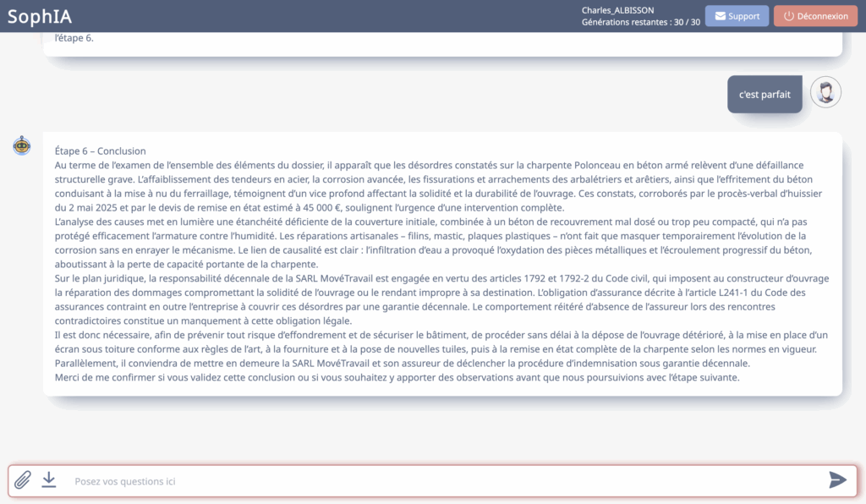The image size is (866, 504).
Task: Click the sentence starting 'Il est donc nécessaire'
Action: [441, 342]
